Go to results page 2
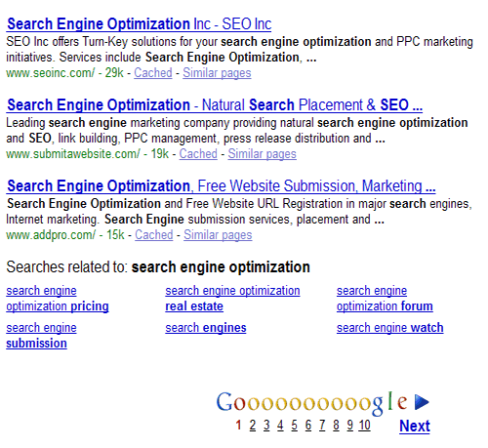Screen dimensions: 488x448 pyautogui.click(x=253, y=426)
